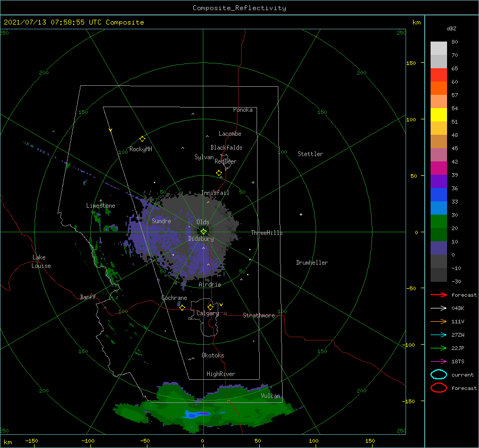Click the Cochrane town label
The width and height of the screenshot is (479, 448).
pos(174,298)
